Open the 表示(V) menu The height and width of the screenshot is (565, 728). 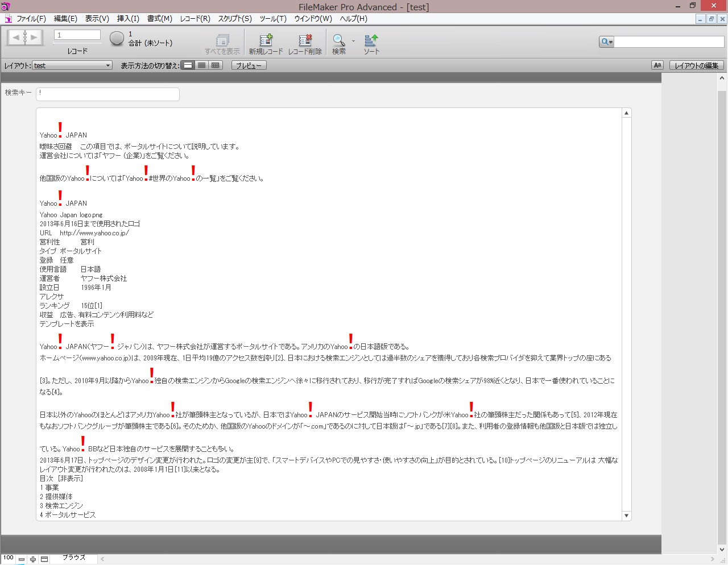[x=97, y=19]
